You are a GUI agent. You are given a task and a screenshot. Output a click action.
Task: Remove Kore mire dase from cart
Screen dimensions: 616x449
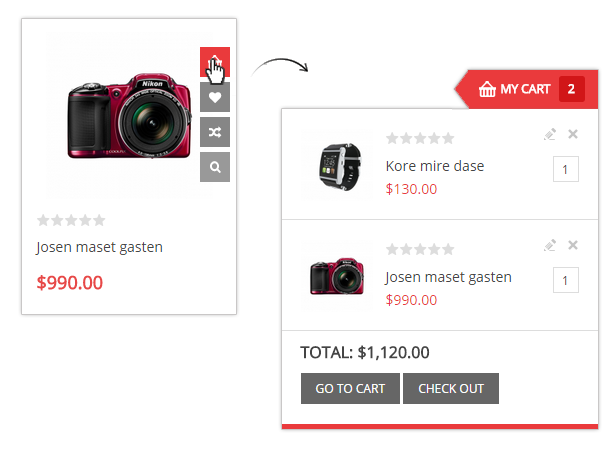pos(573,134)
